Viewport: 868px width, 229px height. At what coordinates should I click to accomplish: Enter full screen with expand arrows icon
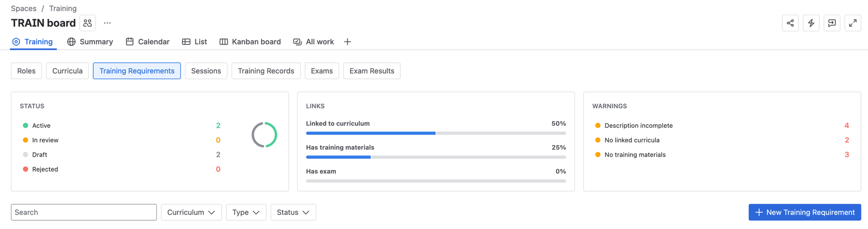853,23
